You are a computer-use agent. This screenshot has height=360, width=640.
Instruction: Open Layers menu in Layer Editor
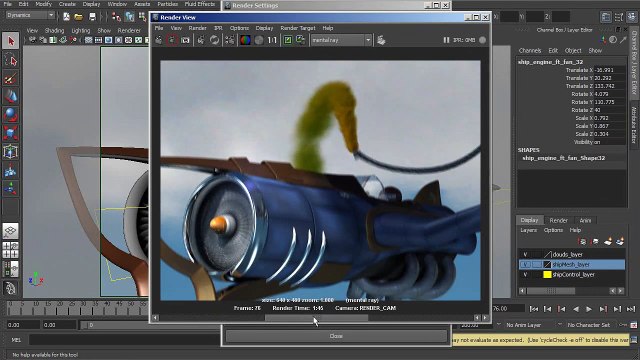pyautogui.click(x=529, y=230)
